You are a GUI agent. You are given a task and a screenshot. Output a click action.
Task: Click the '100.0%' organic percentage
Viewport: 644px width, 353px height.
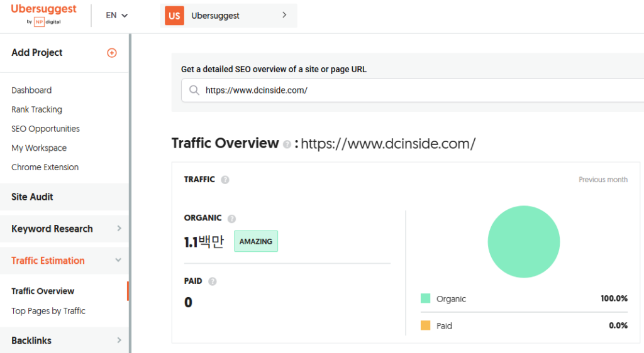[614, 298]
